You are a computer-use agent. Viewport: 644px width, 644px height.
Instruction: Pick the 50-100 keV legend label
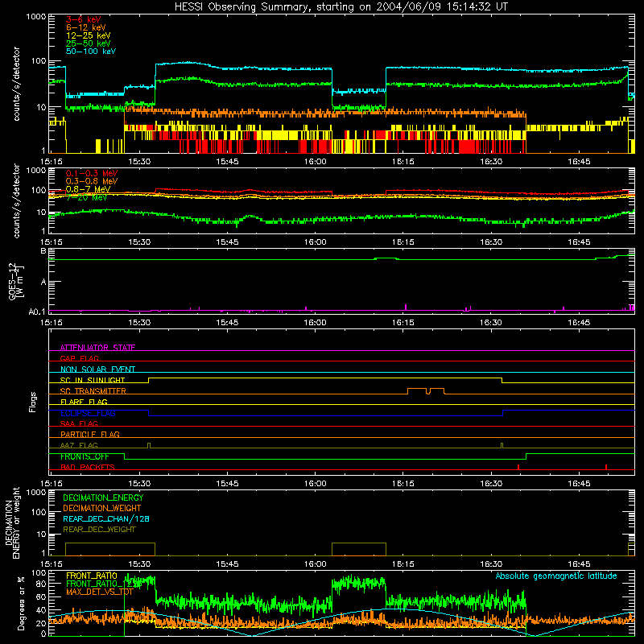coord(91,52)
